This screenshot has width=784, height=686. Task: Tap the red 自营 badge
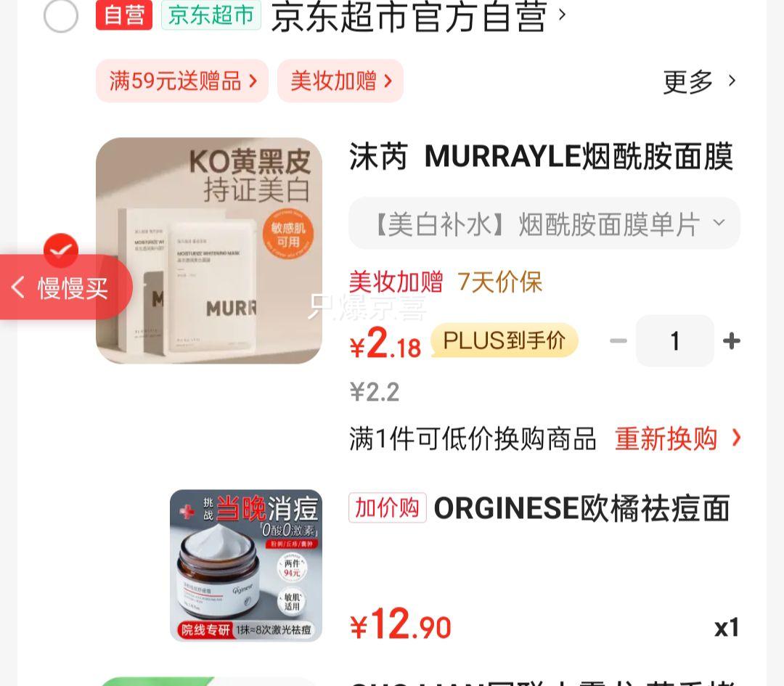tap(124, 15)
